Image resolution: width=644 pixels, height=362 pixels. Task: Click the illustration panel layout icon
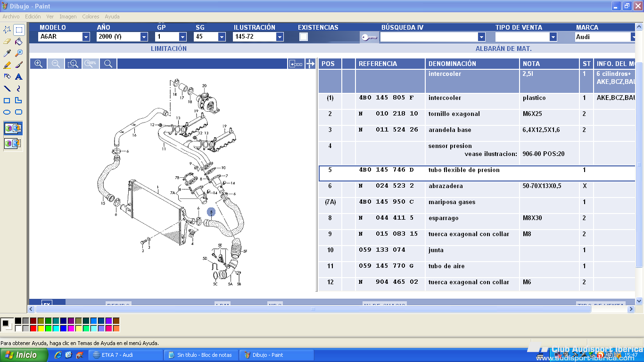296,64
